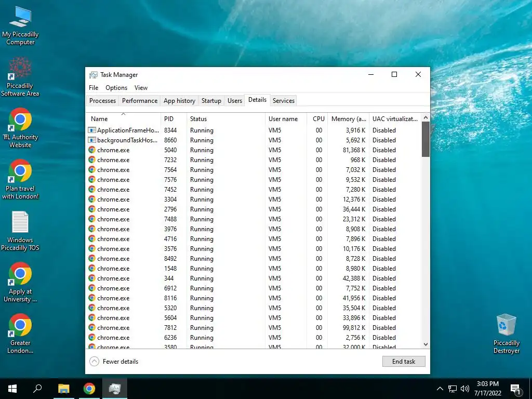
Task: Open the notification center icon
Action: pos(515,389)
